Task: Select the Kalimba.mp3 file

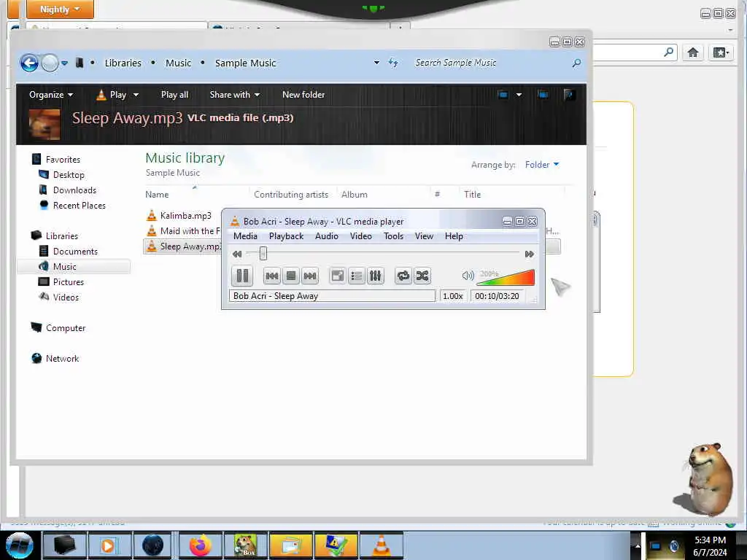Action: coord(185,216)
